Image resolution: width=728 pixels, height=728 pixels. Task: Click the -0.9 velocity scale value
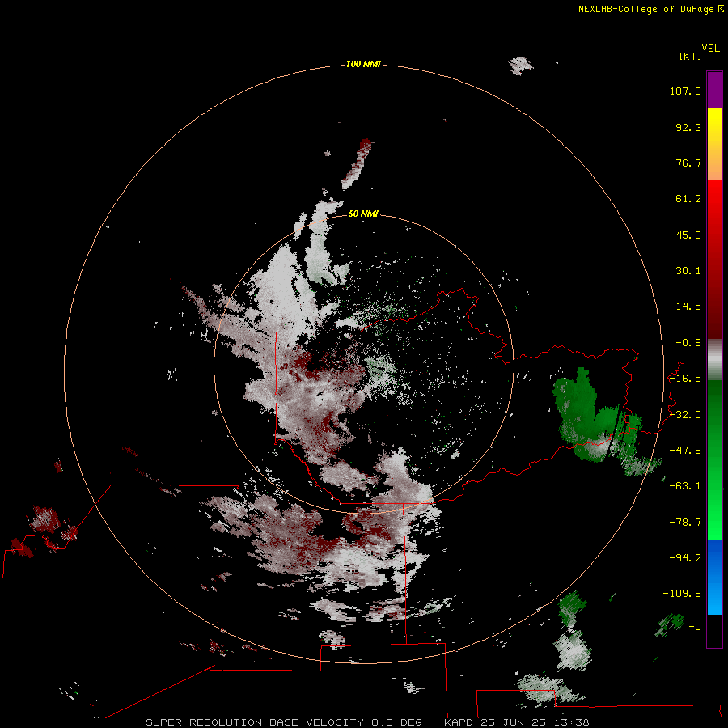point(688,343)
